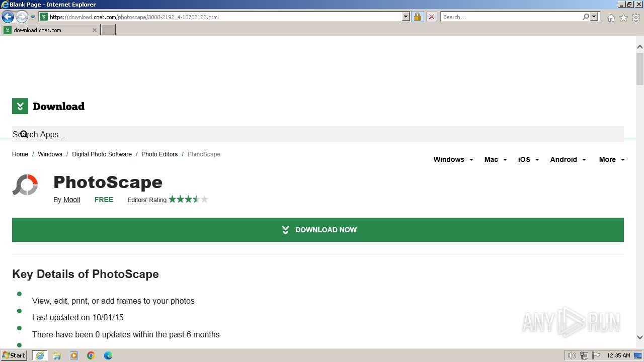Screen dimensions: 644x362
Task: Open File Explorer taskbar icon
Action: 57,355
